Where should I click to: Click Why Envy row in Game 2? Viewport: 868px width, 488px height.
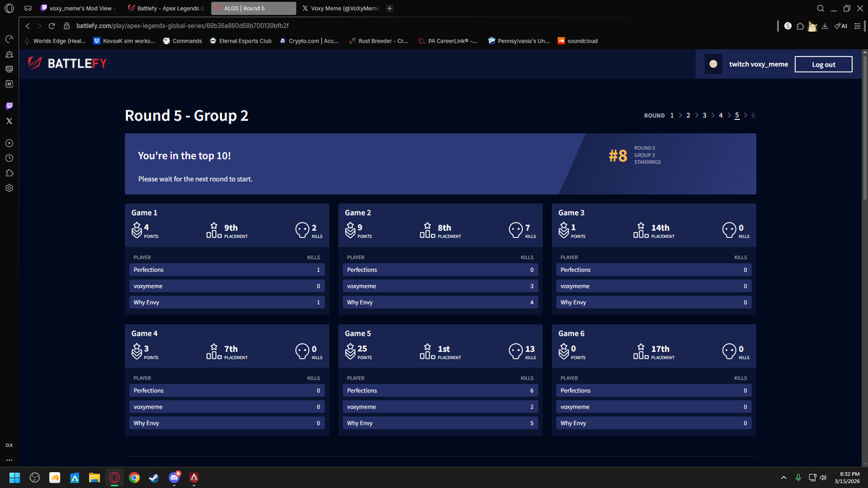click(441, 302)
